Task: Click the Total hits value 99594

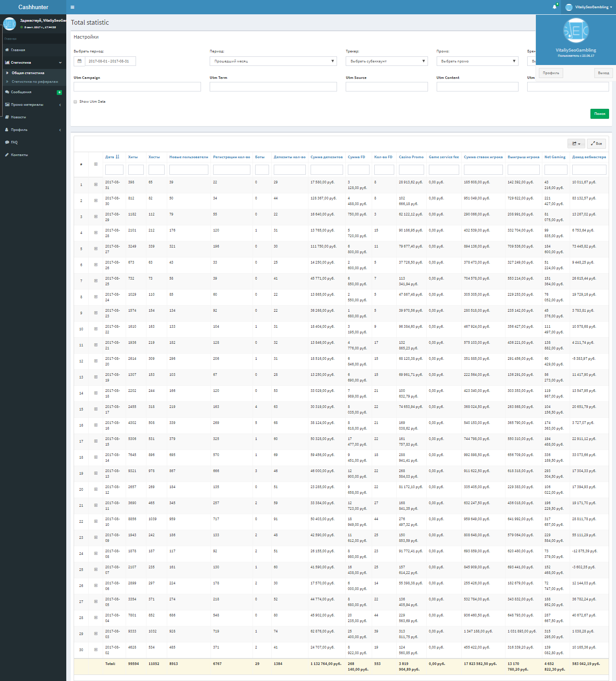Action: pos(133,664)
